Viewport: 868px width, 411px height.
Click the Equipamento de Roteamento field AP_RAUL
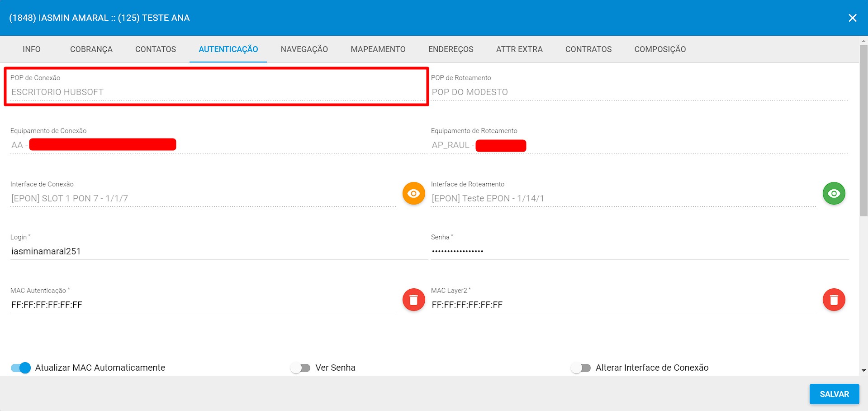pyautogui.click(x=639, y=145)
